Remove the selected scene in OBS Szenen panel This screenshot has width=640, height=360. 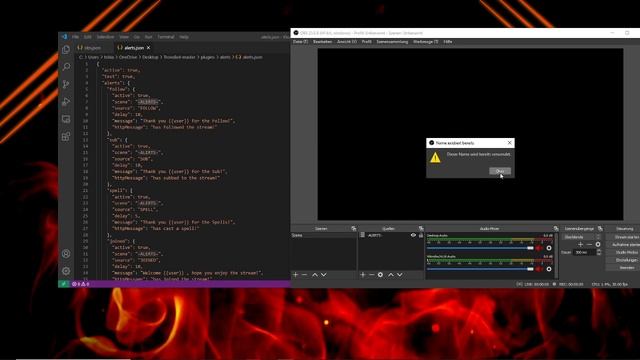304,275
